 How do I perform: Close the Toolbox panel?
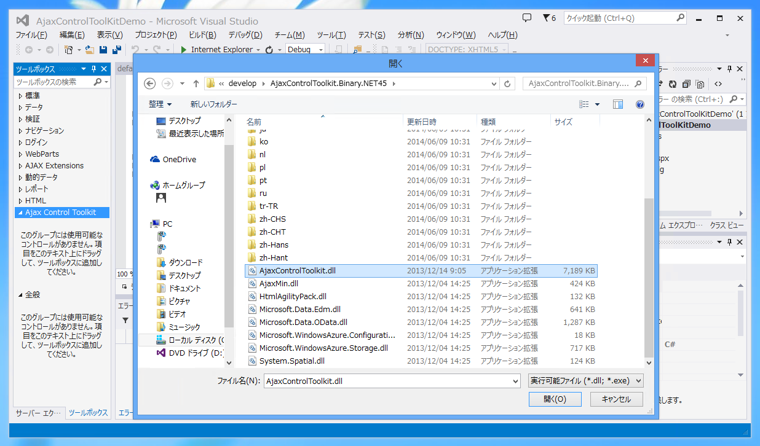coord(104,69)
